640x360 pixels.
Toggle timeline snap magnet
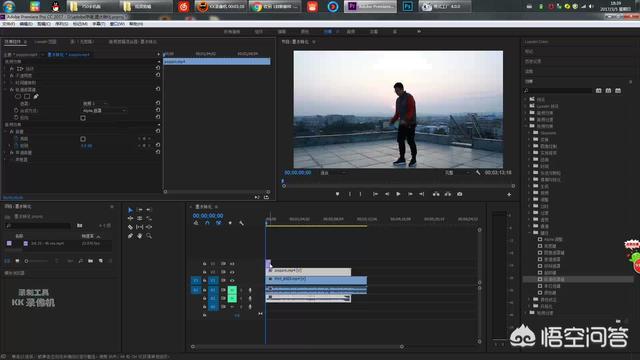[x=207, y=223]
